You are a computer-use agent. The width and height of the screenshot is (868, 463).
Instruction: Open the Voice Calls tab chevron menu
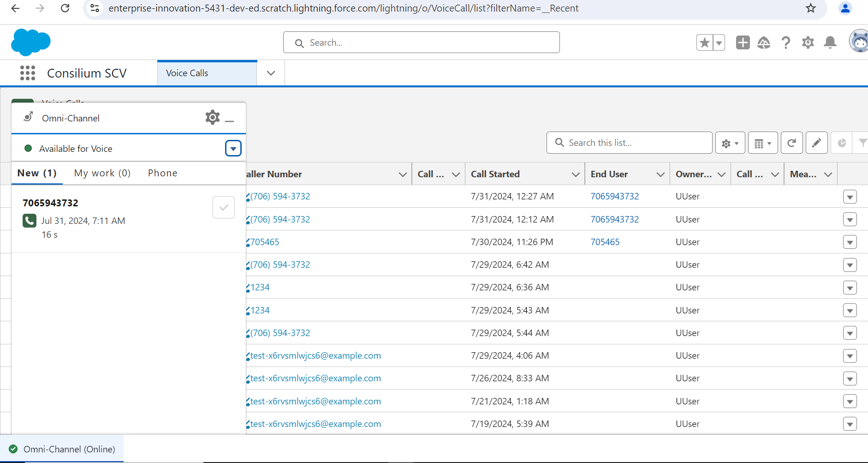coord(271,73)
